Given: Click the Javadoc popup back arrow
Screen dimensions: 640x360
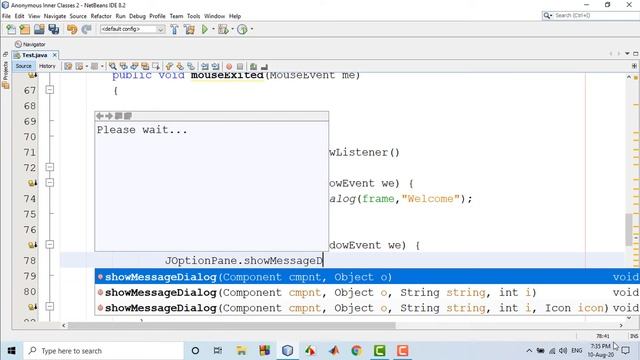Looking at the screenshot, I should pos(100,116).
